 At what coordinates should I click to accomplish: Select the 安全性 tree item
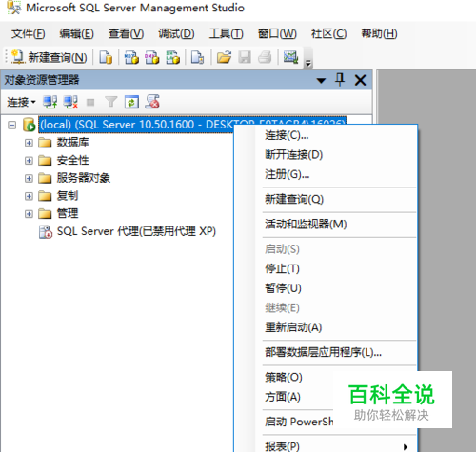(x=73, y=160)
